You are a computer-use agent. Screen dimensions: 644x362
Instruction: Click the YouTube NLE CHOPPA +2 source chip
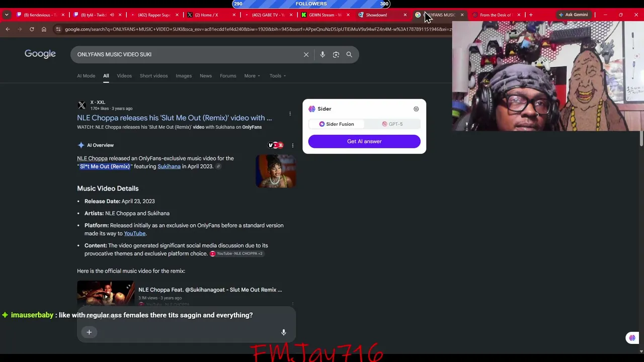click(236, 253)
